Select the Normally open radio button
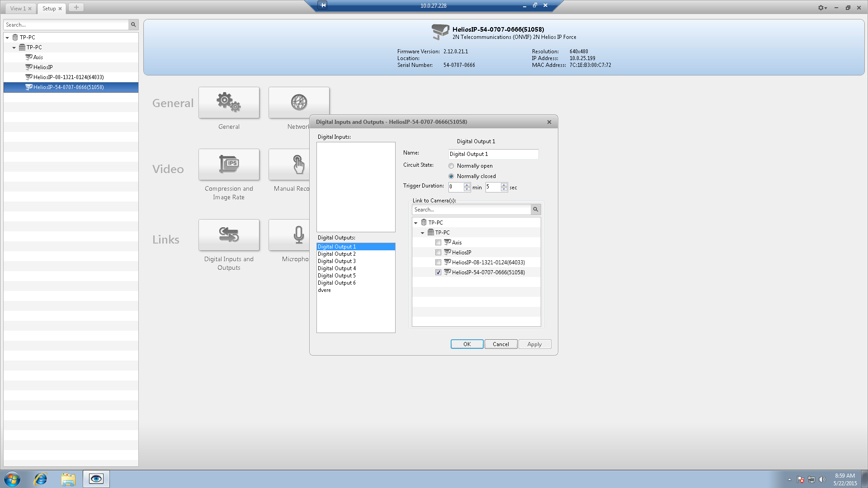868x488 pixels. [451, 166]
